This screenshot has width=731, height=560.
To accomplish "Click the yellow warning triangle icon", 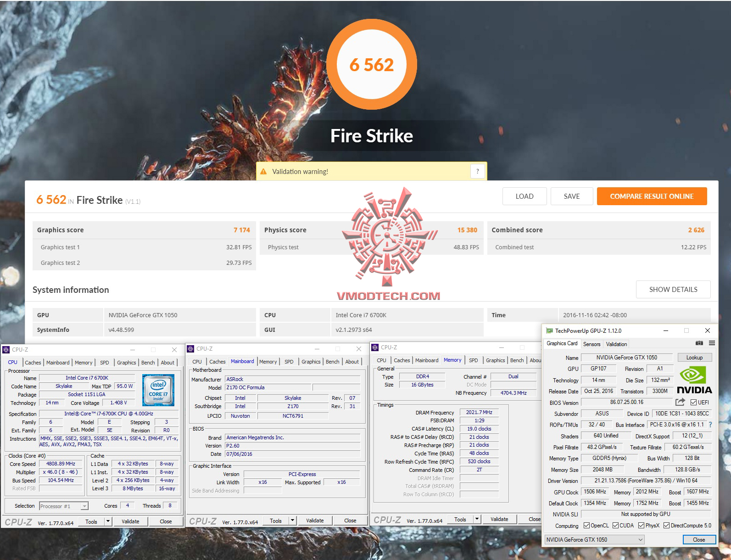I will (x=263, y=172).
